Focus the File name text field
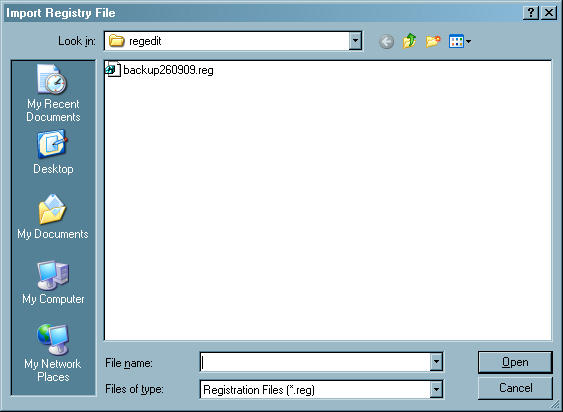 (315, 362)
